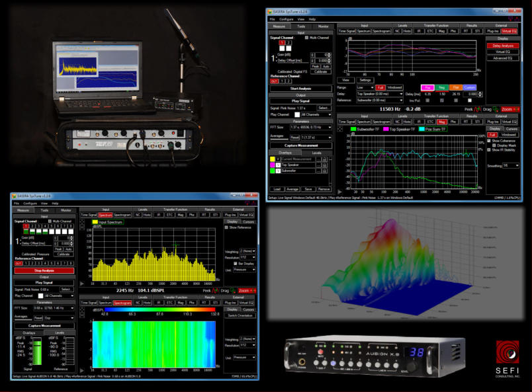Screen dimensions: 532x392
Task: Open ellipsis options for Subwoofer overlay
Action: (x=318, y=171)
